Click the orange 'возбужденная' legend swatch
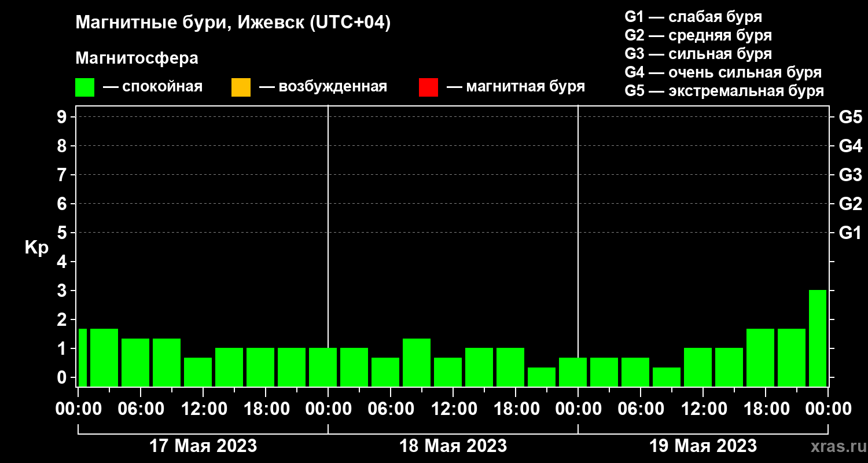The width and height of the screenshot is (868, 463). tap(241, 87)
